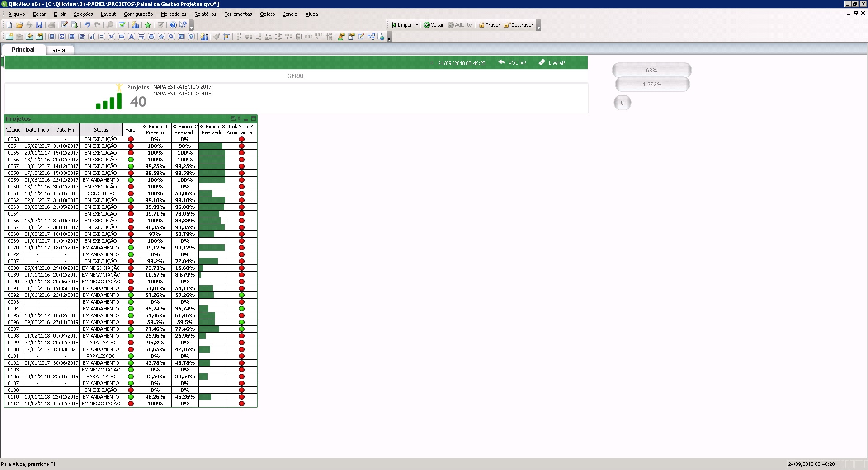
Task: Click the Limpar toolbar button
Action: point(401,25)
